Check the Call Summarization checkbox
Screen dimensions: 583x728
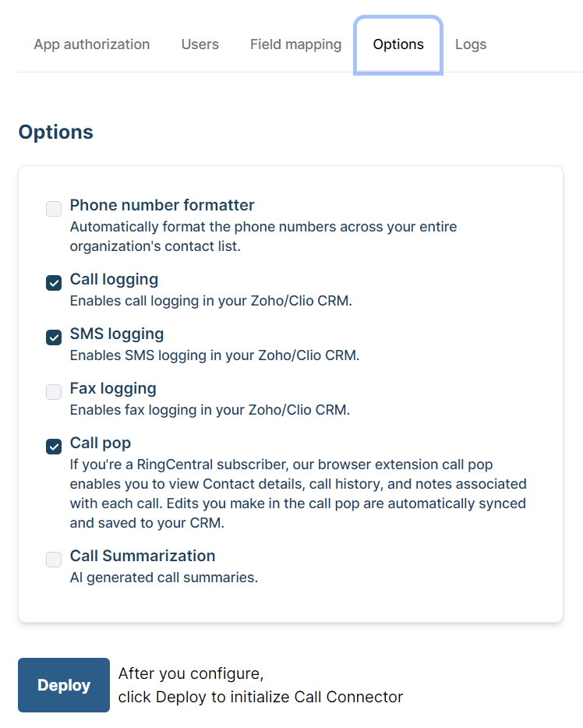pos(54,559)
